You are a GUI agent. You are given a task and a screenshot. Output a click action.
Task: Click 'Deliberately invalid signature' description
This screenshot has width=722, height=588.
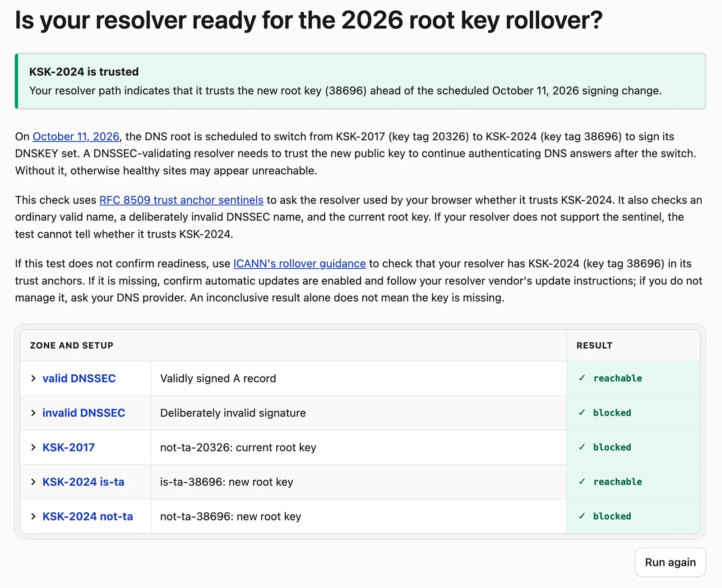click(233, 413)
